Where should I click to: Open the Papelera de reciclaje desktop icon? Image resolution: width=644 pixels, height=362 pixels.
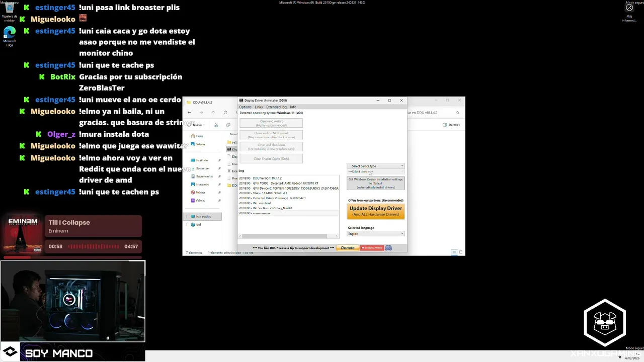click(9, 12)
